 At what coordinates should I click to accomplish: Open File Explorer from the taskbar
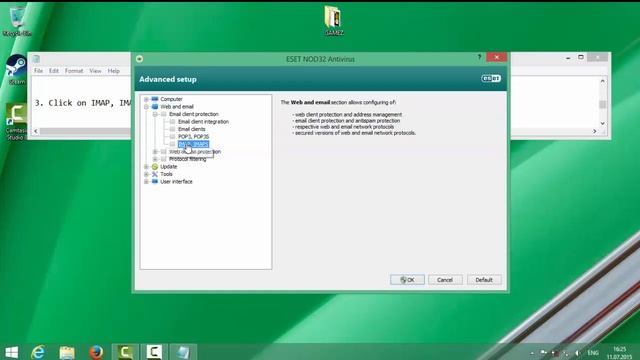67,352
